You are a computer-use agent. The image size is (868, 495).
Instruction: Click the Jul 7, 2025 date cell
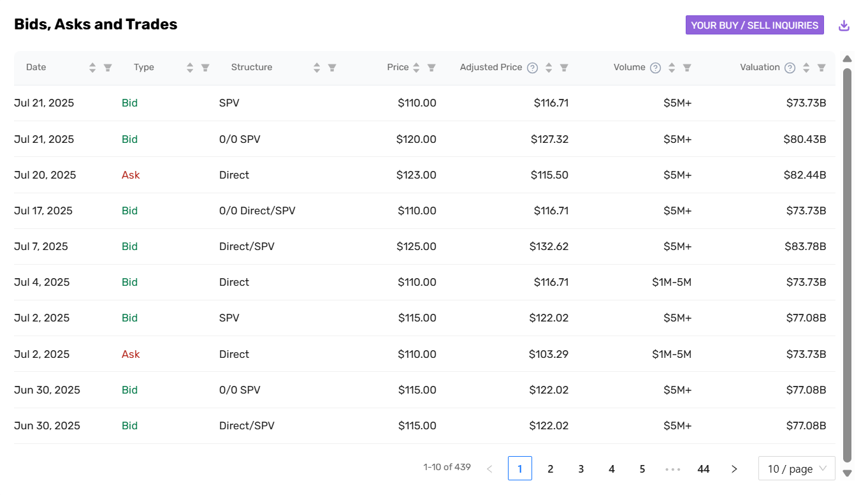[41, 246]
